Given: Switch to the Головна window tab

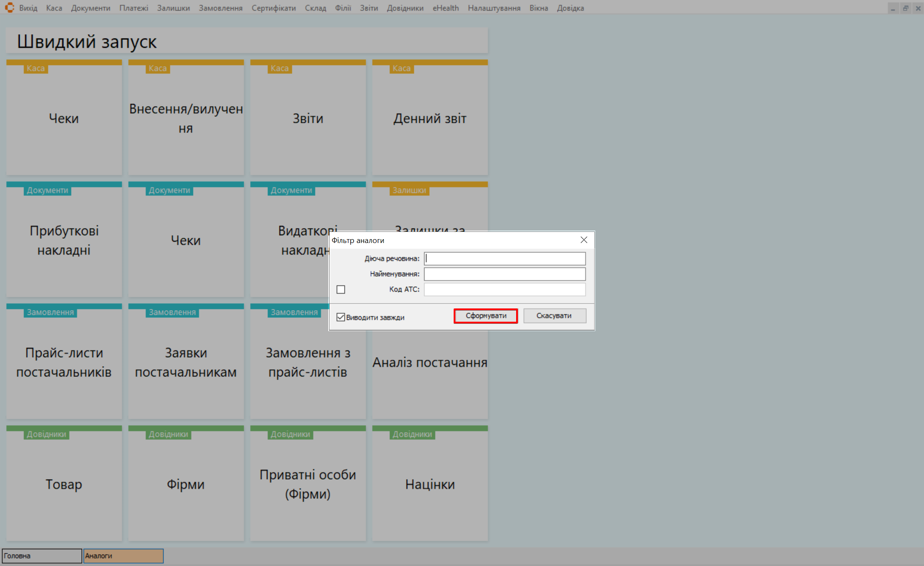Looking at the screenshot, I should [x=42, y=556].
